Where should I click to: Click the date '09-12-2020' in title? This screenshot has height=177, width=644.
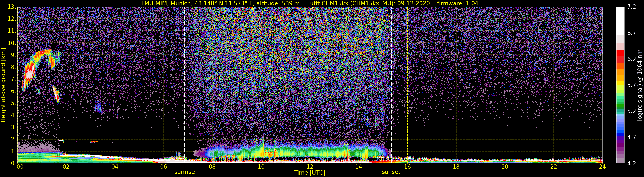pyautogui.click(x=414, y=3)
